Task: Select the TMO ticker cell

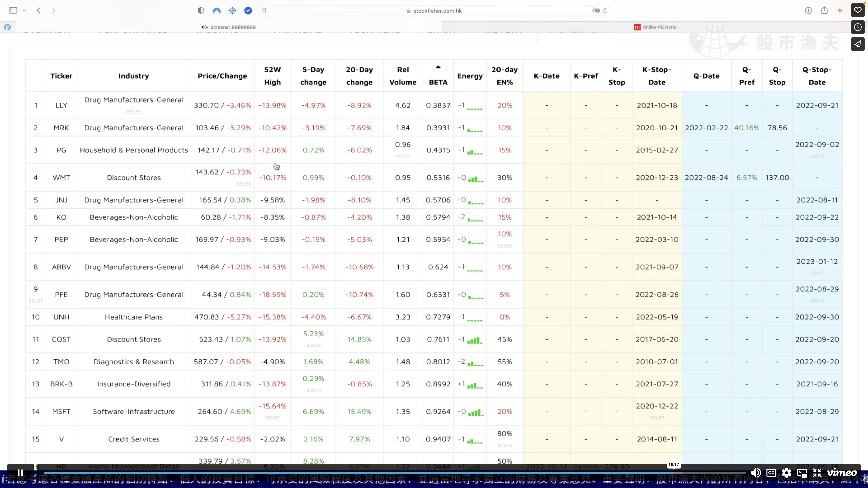Action: (x=61, y=362)
